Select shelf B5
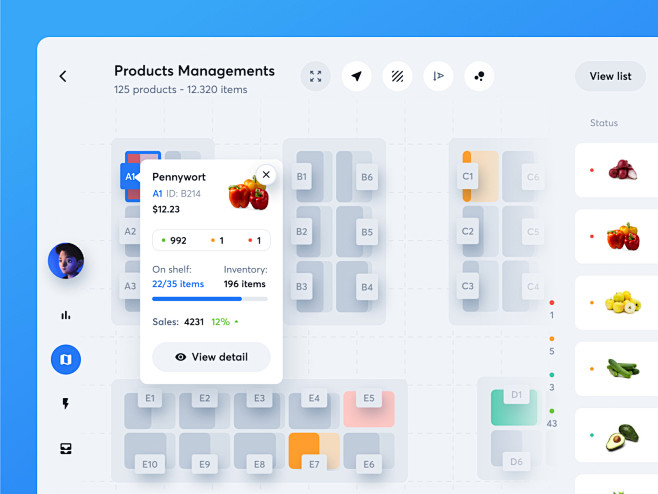This screenshot has height=494, width=658. (367, 232)
